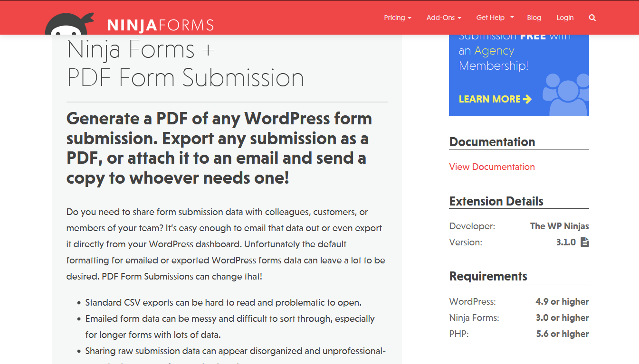Click the 'Do you need to share form submission' paragraph
The height and width of the screenshot is (364, 639).
(226, 244)
